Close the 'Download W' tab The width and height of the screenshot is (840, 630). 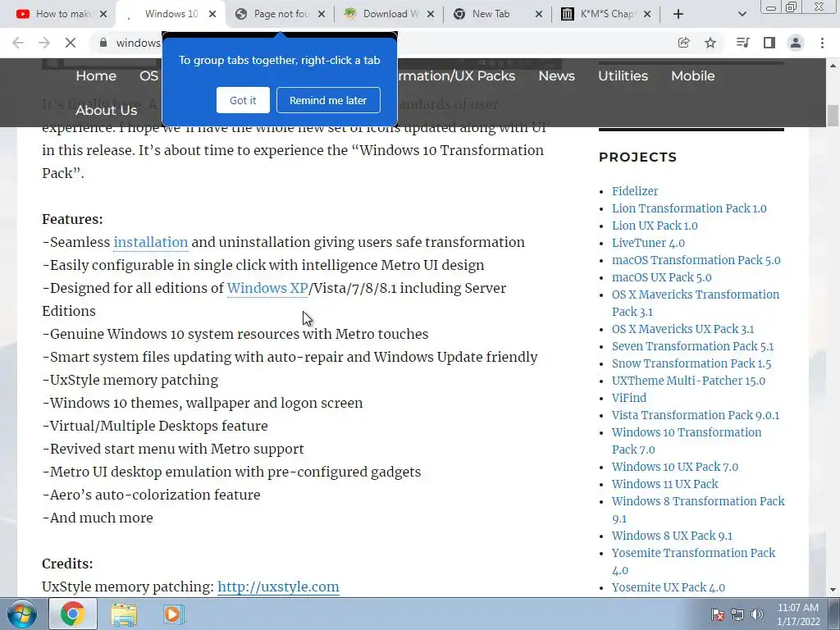[431, 14]
